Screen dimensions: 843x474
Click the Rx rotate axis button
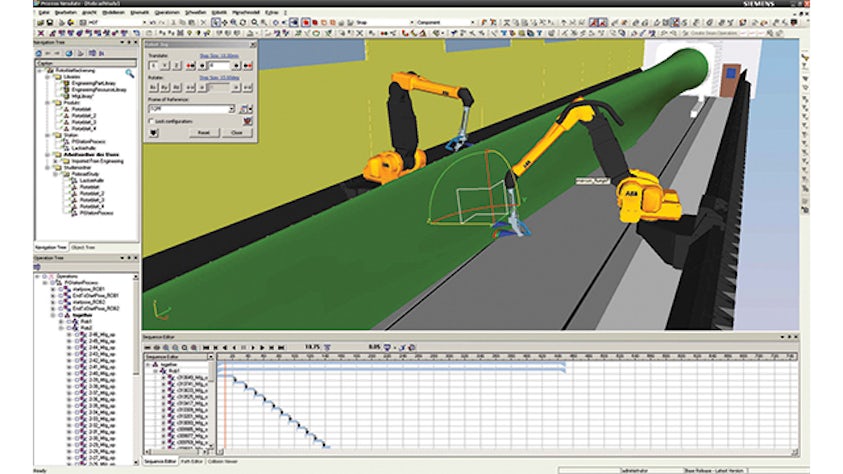point(154,87)
